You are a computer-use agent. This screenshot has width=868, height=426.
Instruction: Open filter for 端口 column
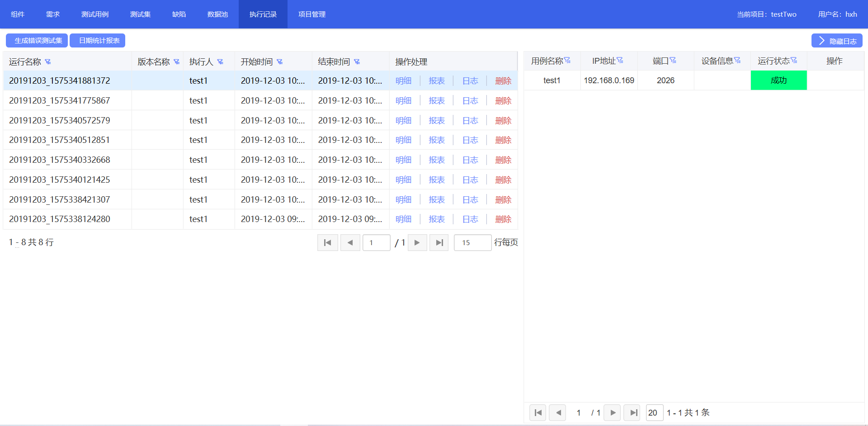(x=673, y=61)
